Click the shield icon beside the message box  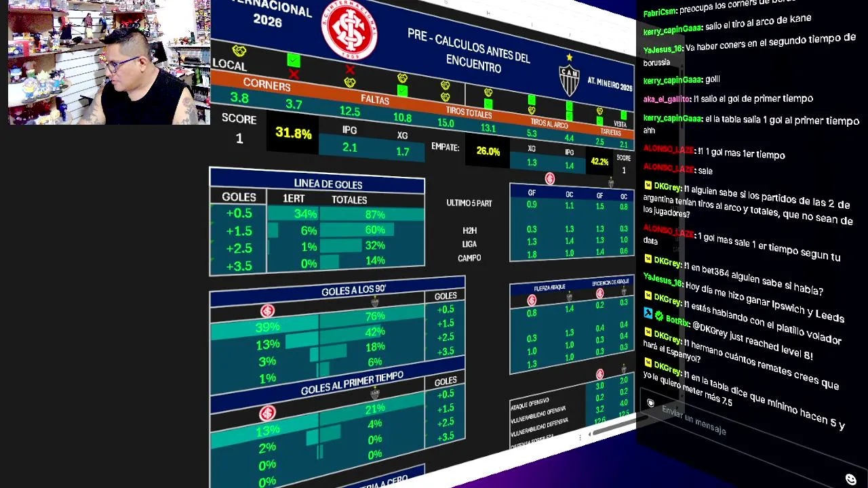[x=650, y=404]
